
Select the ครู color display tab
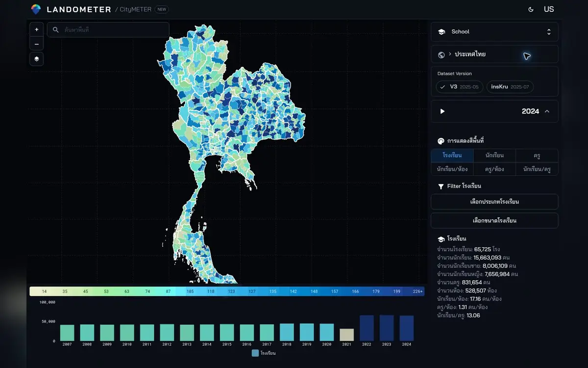pos(537,156)
